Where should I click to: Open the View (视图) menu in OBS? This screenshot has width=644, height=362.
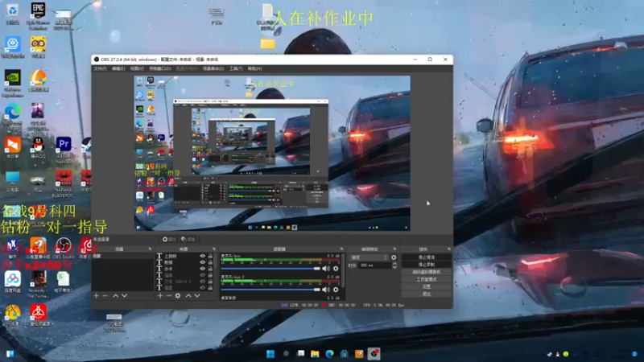[137, 68]
